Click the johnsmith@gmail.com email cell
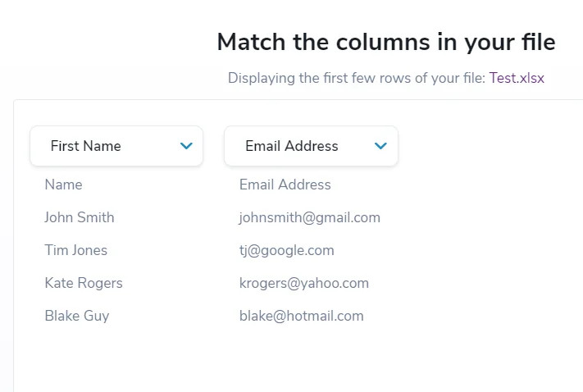Viewport: 583px width, 392px height. point(309,217)
